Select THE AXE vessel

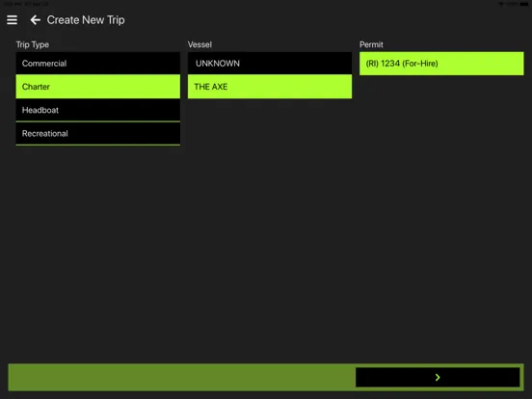click(270, 87)
